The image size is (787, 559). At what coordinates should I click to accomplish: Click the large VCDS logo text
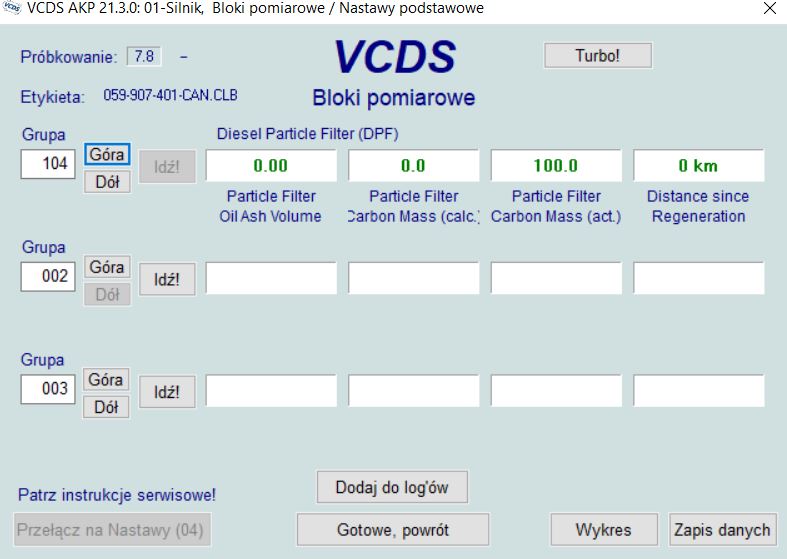tap(395, 57)
